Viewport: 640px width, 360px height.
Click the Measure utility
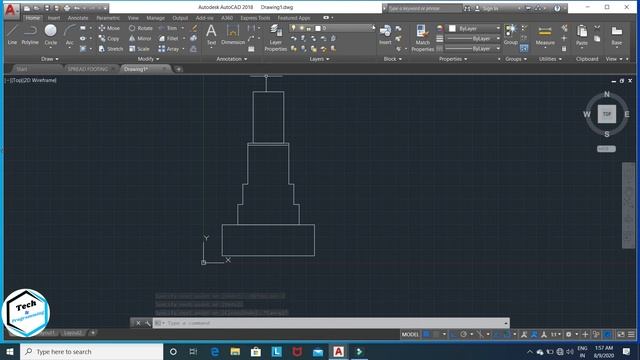pos(545,35)
